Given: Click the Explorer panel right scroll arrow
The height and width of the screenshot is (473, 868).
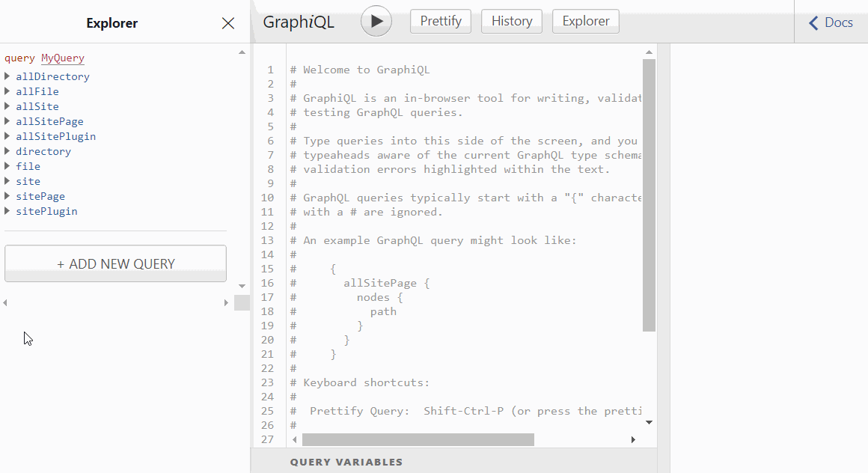Looking at the screenshot, I should pyautogui.click(x=226, y=302).
